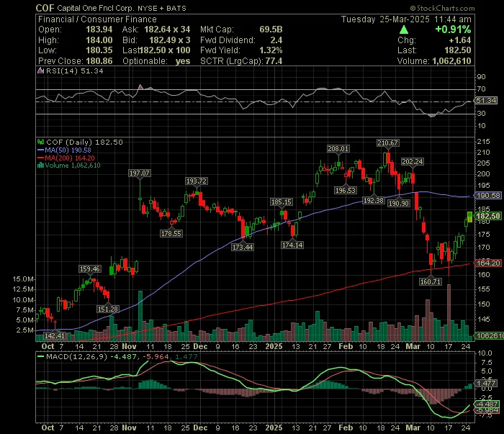This screenshot has height=434, width=504.
Task: Click the Prev Close value 180.86
Action: [99, 61]
